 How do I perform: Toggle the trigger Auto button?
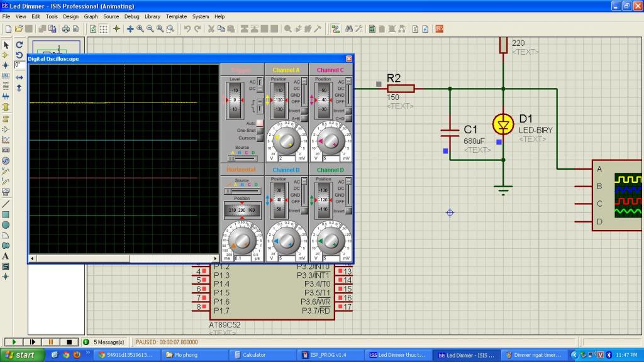click(x=259, y=123)
